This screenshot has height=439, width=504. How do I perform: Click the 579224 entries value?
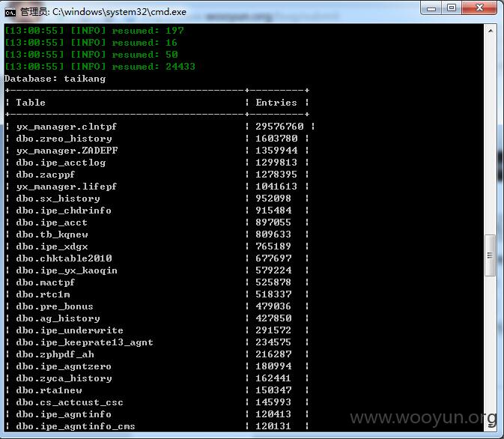pyautogui.click(x=273, y=270)
